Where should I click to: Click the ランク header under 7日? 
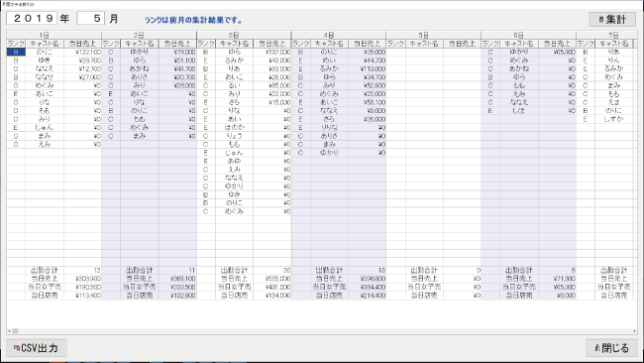tap(586, 44)
